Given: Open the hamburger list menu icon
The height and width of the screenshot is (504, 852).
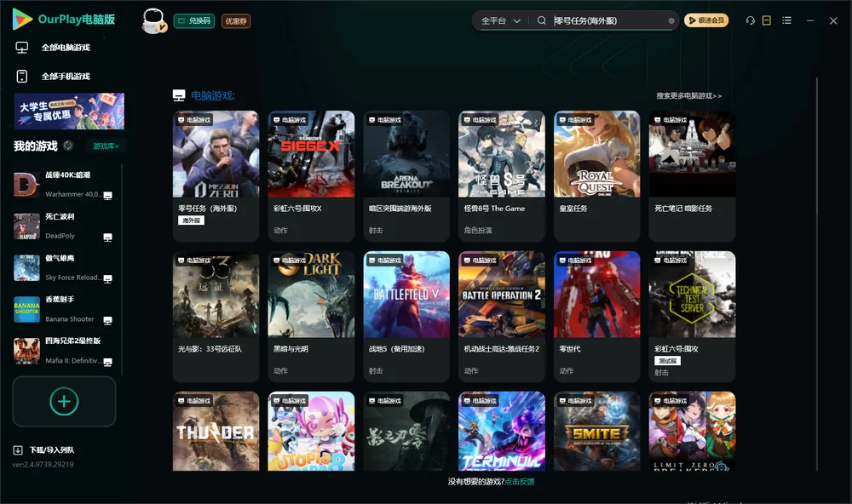Looking at the screenshot, I should coord(786,20).
